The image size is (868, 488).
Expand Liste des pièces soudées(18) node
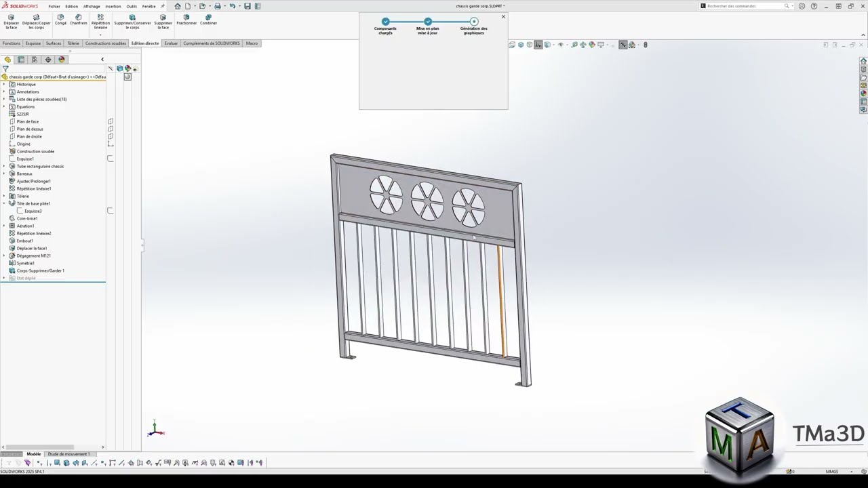(4, 99)
